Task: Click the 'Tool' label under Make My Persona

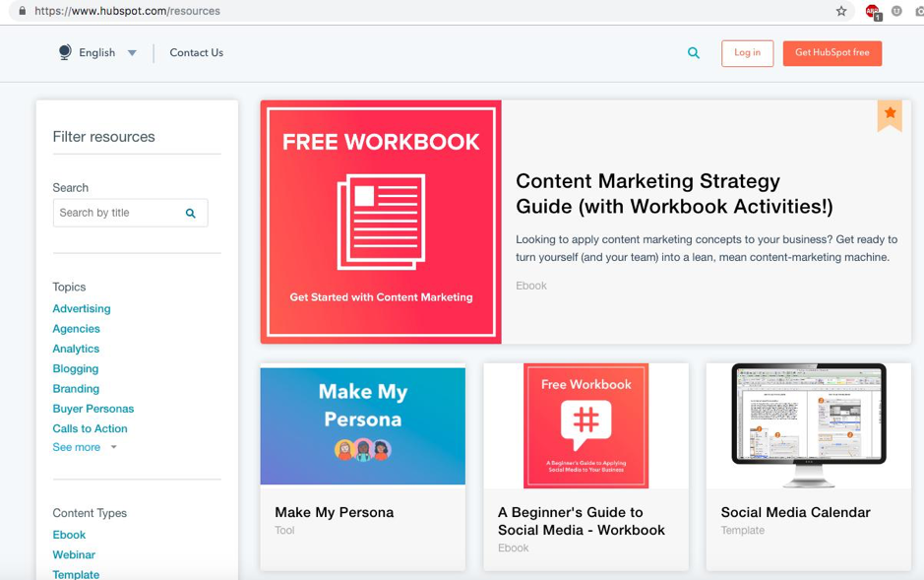Action: pyautogui.click(x=284, y=531)
